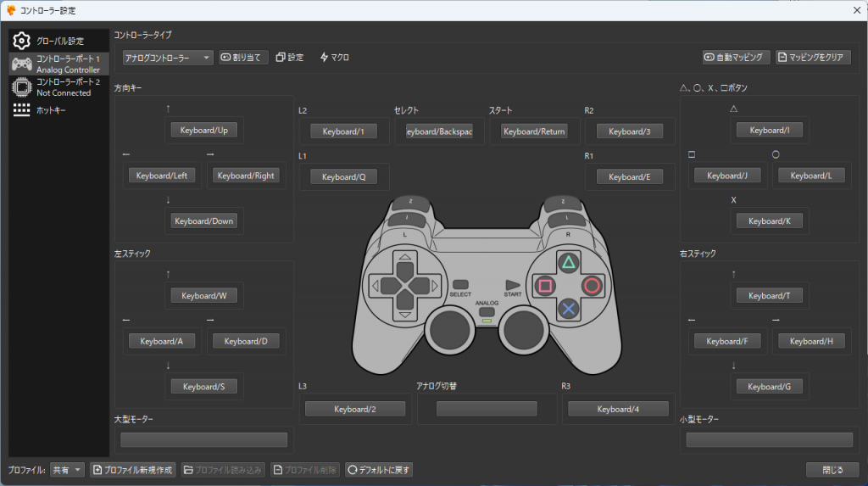868x486 pixels.
Task: Click the START button on controller image
Action: 513,285
